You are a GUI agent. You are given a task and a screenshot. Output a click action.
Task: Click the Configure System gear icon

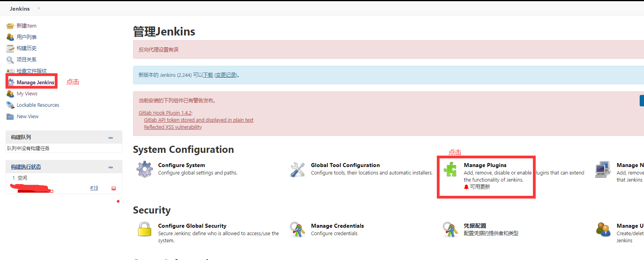pyautogui.click(x=145, y=169)
